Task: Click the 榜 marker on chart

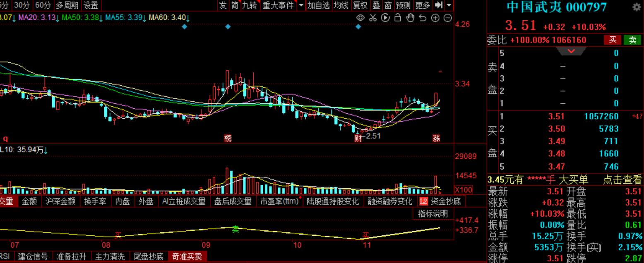Action: [228, 139]
